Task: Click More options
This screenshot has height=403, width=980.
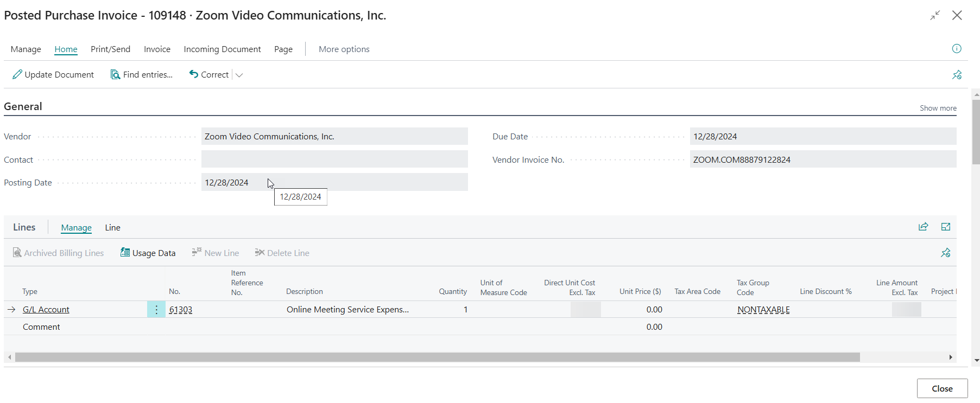Action: pyautogui.click(x=344, y=49)
